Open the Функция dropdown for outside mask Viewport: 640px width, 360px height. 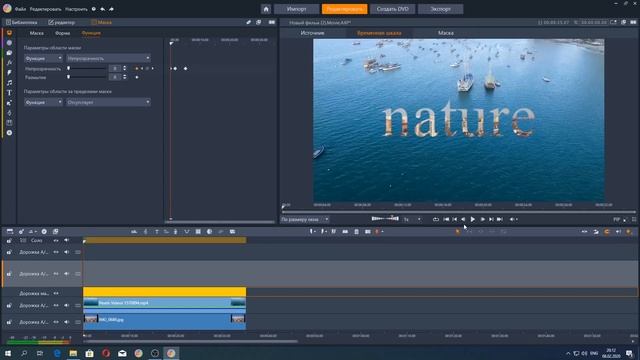[43, 102]
